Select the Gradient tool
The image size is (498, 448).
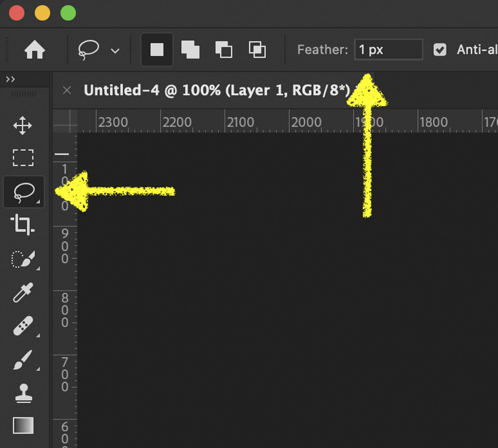point(23,425)
